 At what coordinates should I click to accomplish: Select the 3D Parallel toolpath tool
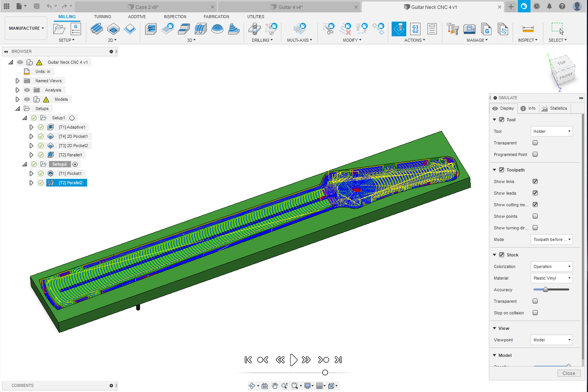tap(201, 29)
